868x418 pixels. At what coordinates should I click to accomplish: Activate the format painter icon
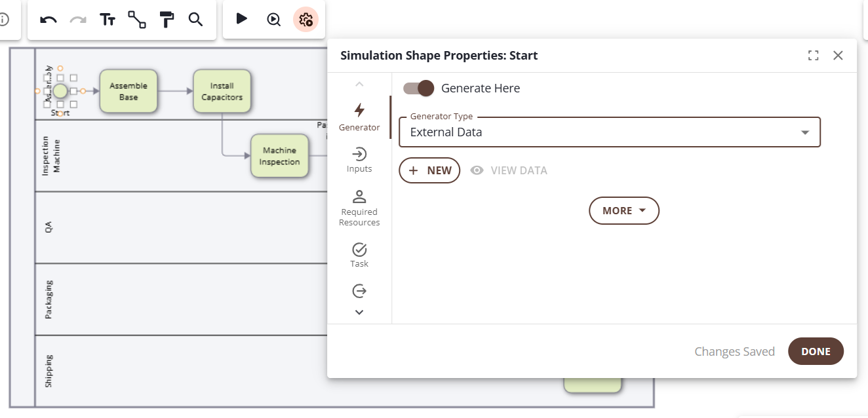[x=167, y=20]
